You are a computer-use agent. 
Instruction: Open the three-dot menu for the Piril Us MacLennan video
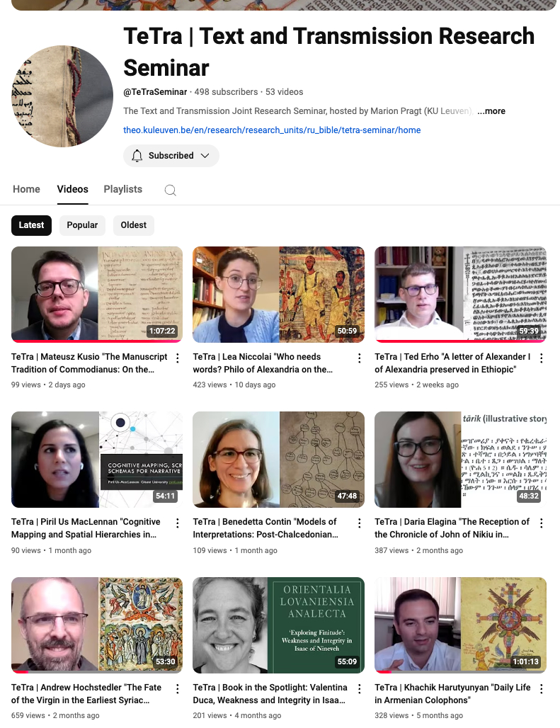tap(178, 523)
